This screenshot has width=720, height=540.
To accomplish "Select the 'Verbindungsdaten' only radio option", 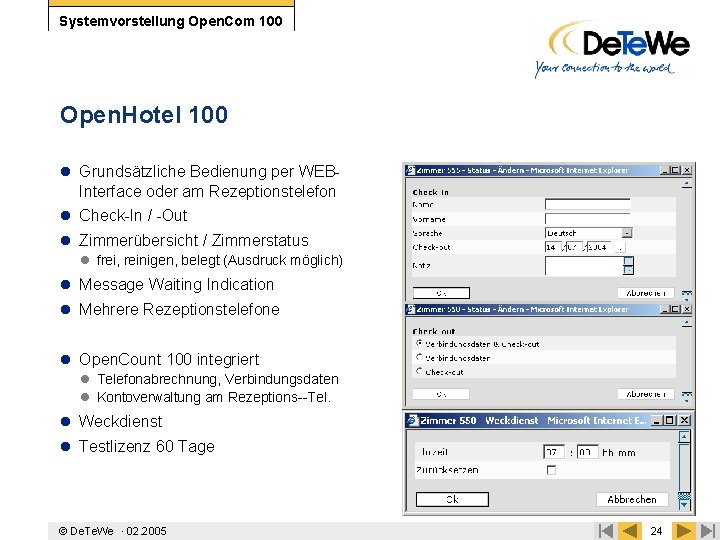I will (419, 357).
